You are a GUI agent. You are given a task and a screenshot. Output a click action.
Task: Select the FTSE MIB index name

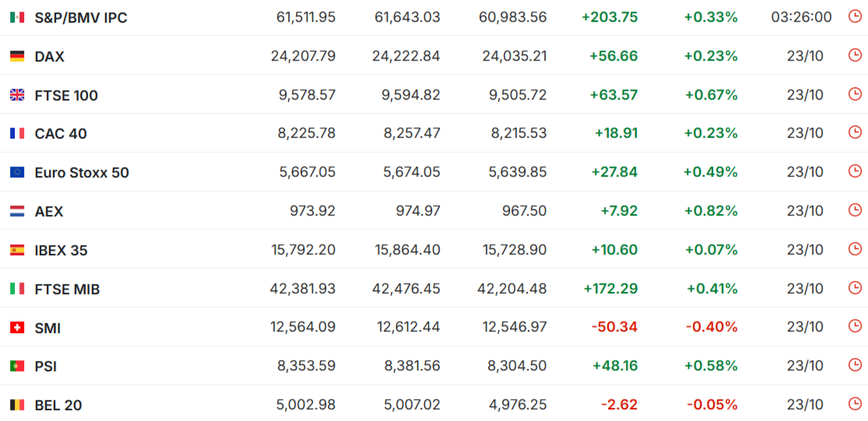pos(67,289)
